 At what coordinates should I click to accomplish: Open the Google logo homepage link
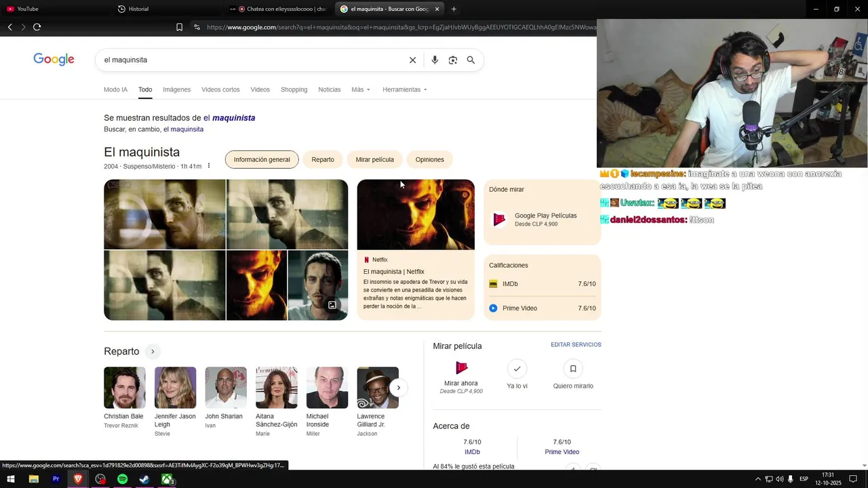click(54, 60)
